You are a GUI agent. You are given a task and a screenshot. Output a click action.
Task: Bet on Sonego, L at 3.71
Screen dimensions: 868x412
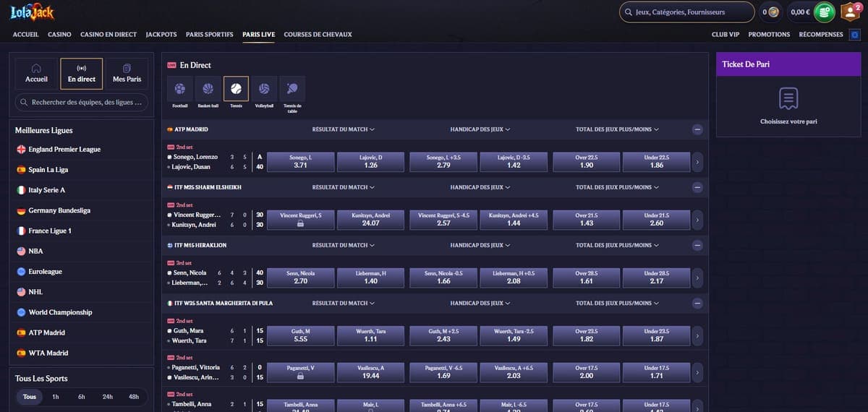(x=301, y=162)
